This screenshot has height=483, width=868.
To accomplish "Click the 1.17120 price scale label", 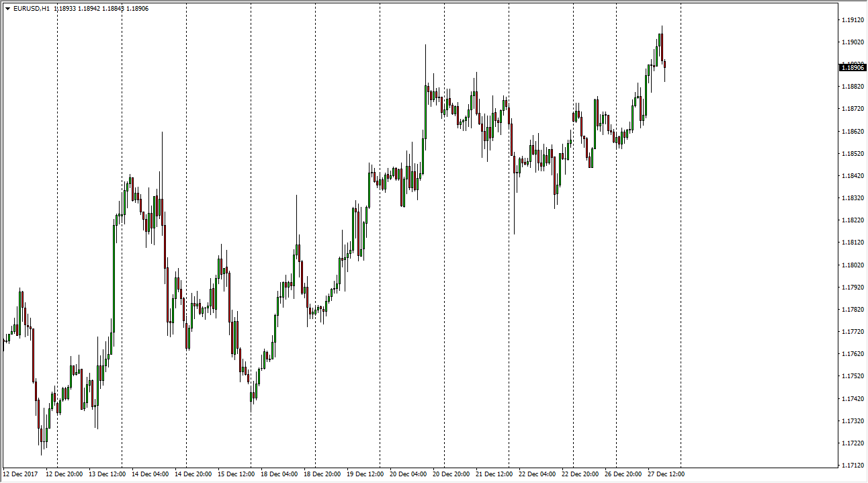I will tap(853, 465).
